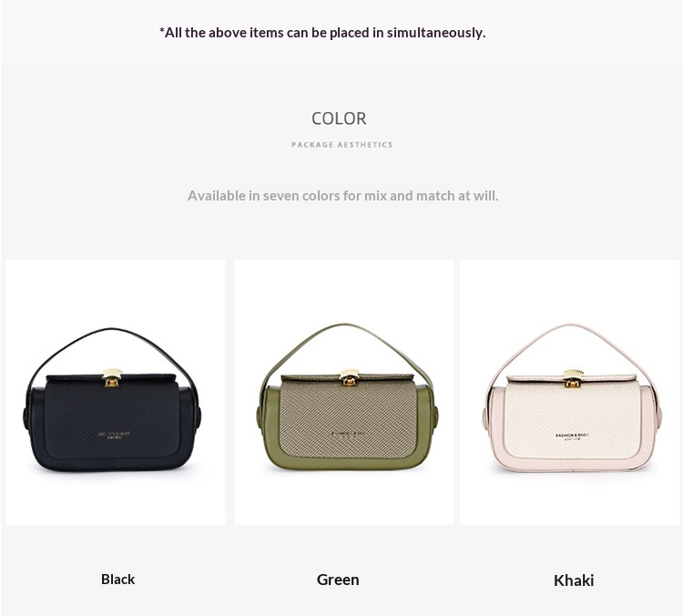This screenshot has width=683, height=616.
Task: Click the Black color label
Action: (117, 579)
